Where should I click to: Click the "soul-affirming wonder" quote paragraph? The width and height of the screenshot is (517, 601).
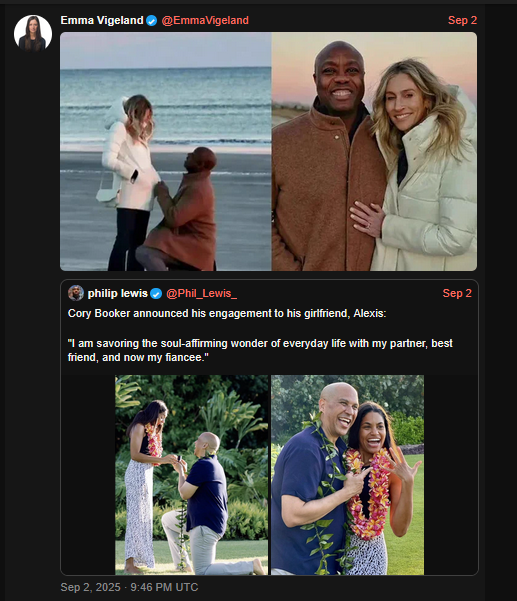tap(260, 350)
